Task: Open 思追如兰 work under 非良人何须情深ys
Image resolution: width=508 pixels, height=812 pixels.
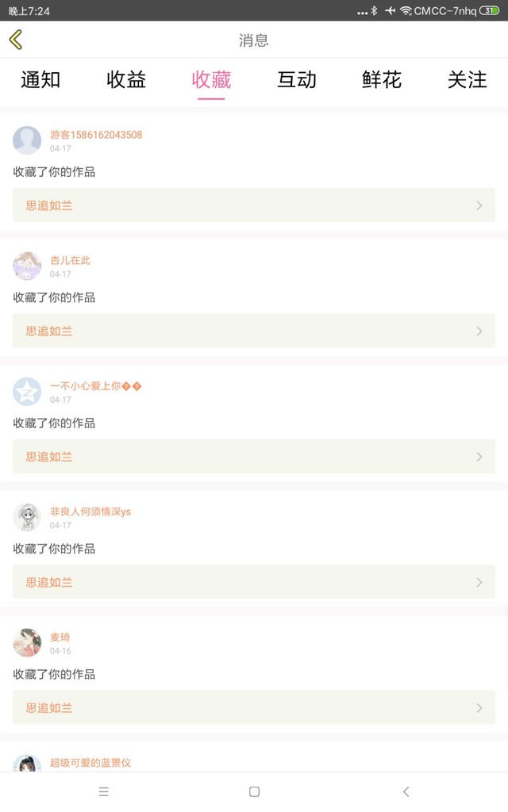Action: (49, 582)
